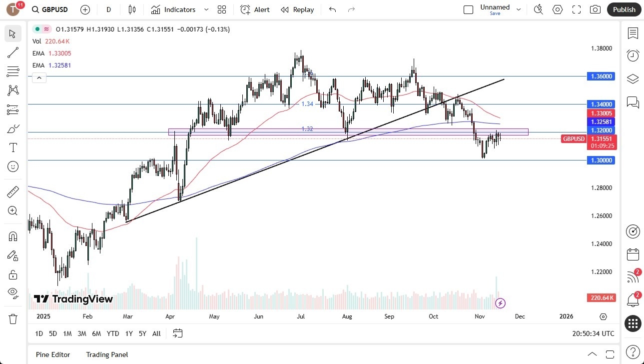Screen dimensions: 644x364
Task: Switch to the Trading Panel tab
Action: coord(106,354)
